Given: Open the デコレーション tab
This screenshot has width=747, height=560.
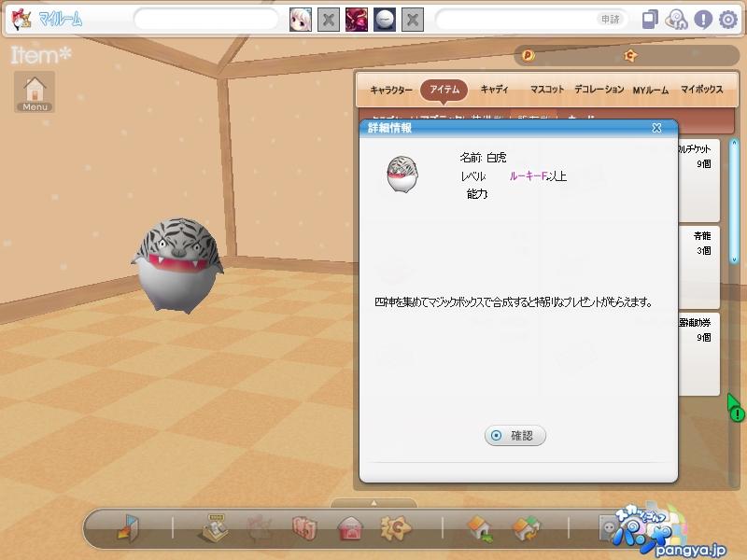Looking at the screenshot, I should pos(599,90).
